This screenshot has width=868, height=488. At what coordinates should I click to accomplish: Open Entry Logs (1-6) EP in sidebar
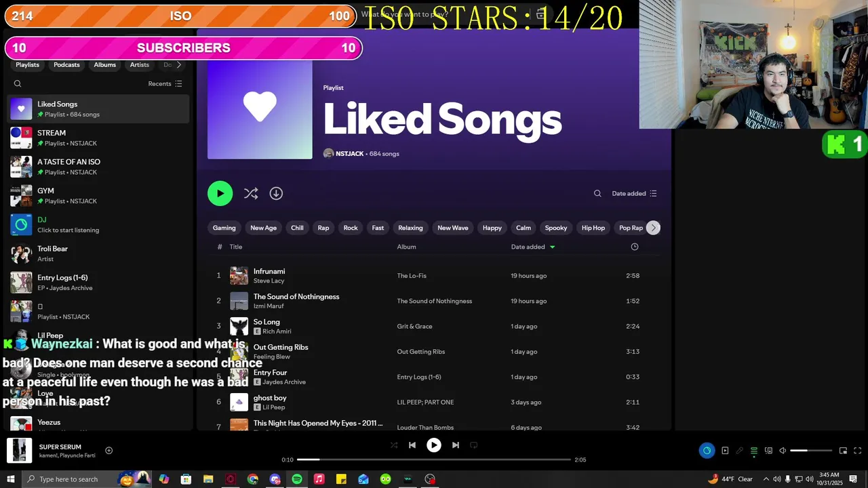[98, 283]
